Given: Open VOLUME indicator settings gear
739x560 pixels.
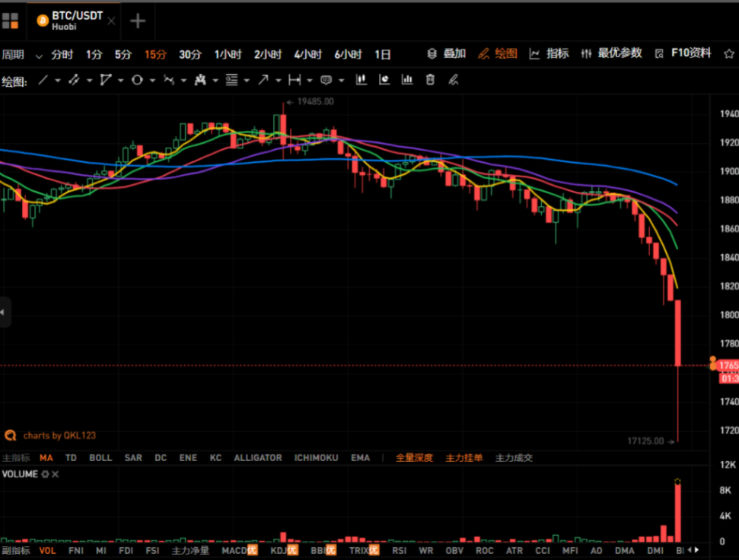Looking at the screenshot, I should [x=45, y=474].
